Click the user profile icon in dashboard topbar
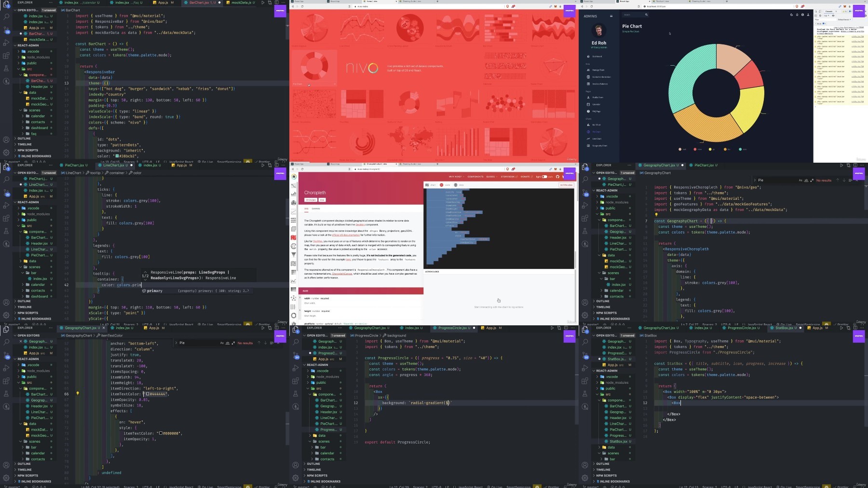 pos(808,15)
